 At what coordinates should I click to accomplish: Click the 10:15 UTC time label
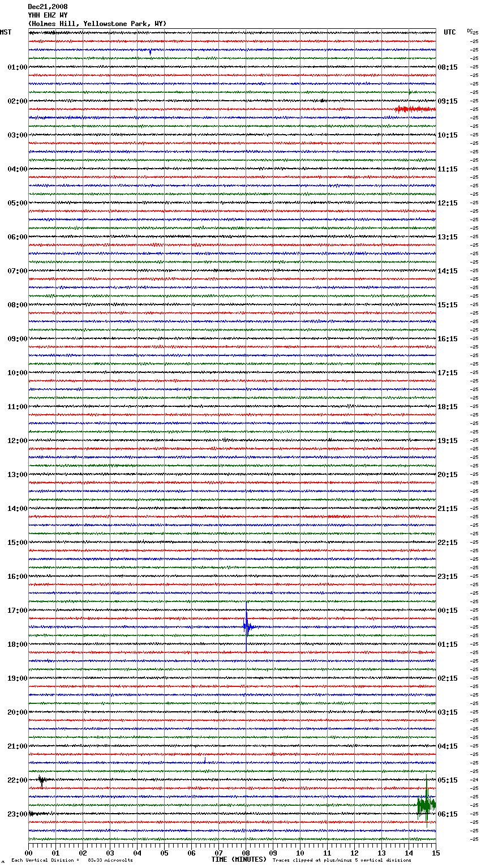(x=448, y=135)
